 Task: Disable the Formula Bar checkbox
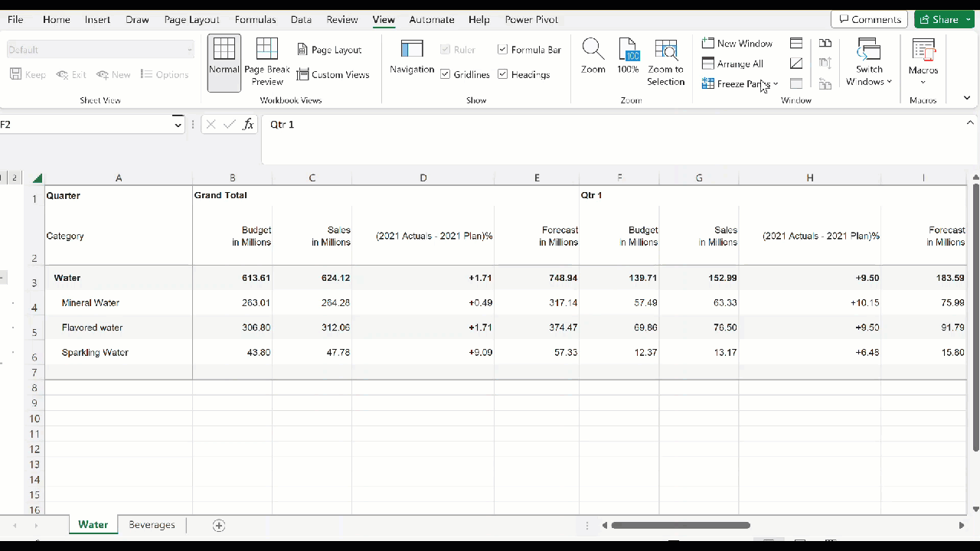point(502,49)
